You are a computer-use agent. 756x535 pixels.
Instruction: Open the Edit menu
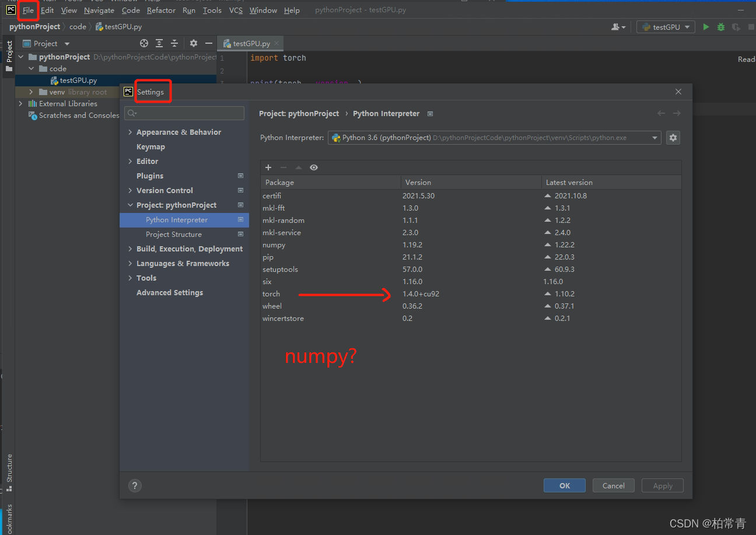[x=47, y=11]
